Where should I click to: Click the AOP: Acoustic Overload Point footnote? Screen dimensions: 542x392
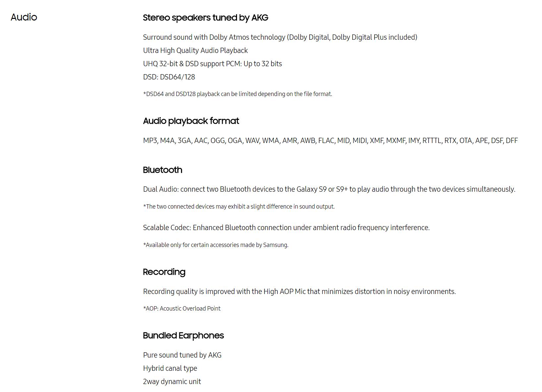[x=182, y=309]
